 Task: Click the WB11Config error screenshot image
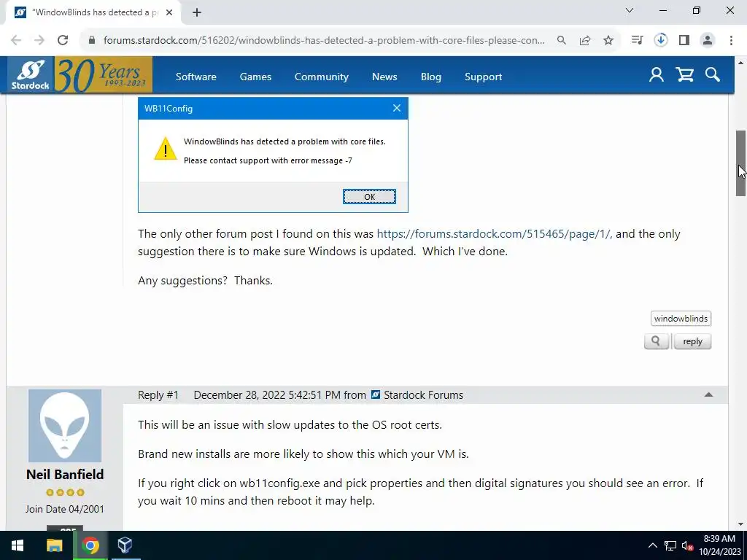tap(273, 155)
